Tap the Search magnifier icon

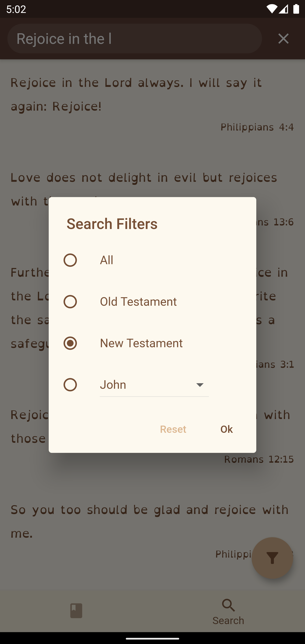(228, 605)
